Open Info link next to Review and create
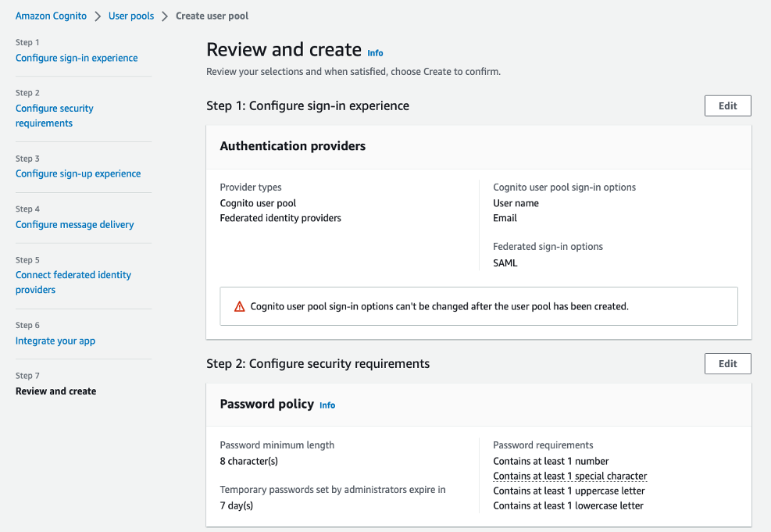Viewport: 771px width, 532px height. pyautogui.click(x=375, y=53)
